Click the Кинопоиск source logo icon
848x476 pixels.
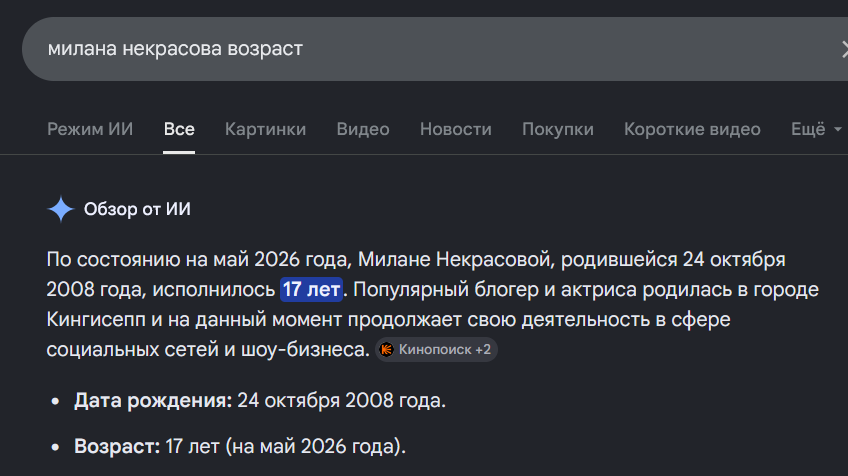coord(386,349)
